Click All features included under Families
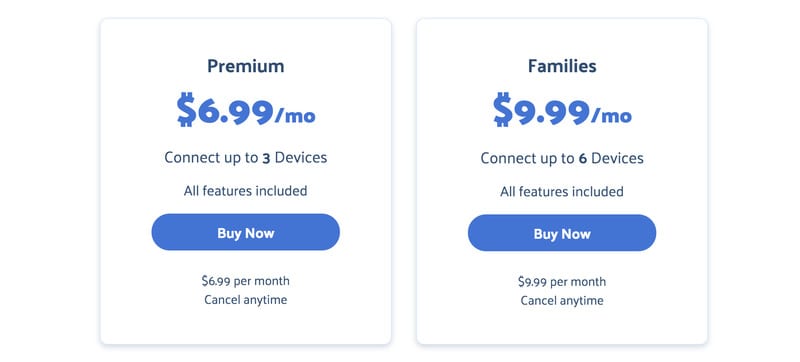 click(x=562, y=192)
